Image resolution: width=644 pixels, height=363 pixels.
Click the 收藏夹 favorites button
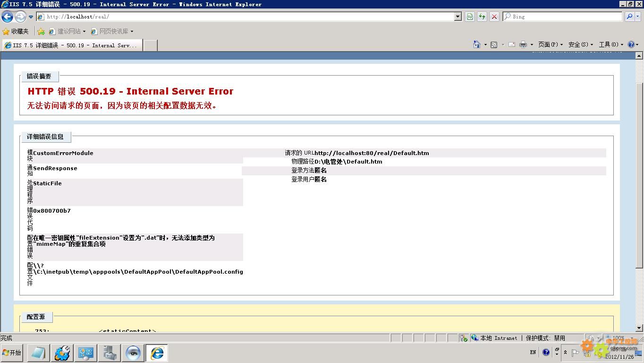click(x=16, y=31)
